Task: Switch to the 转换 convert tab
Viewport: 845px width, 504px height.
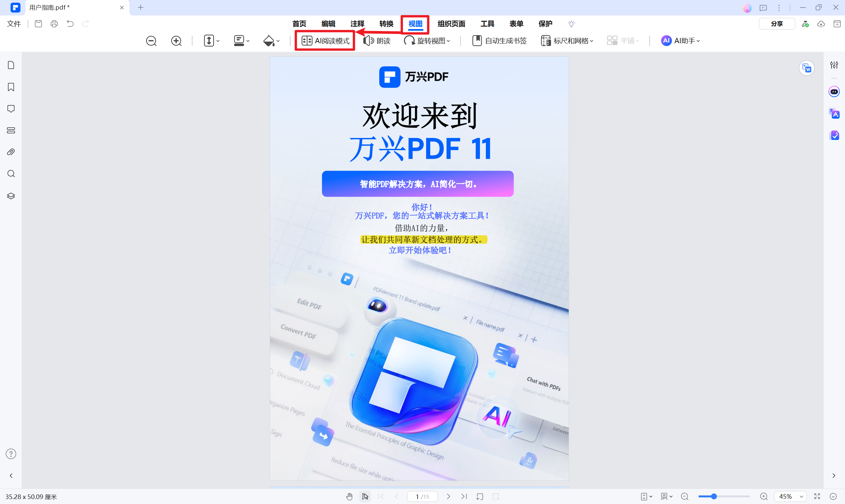Action: click(x=387, y=24)
